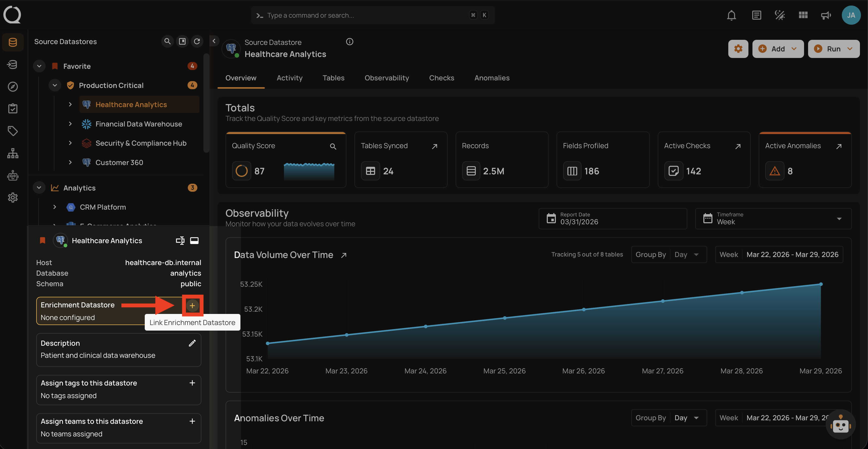
Task: Click the Mar 29 data point on chart
Action: pyautogui.click(x=820, y=284)
